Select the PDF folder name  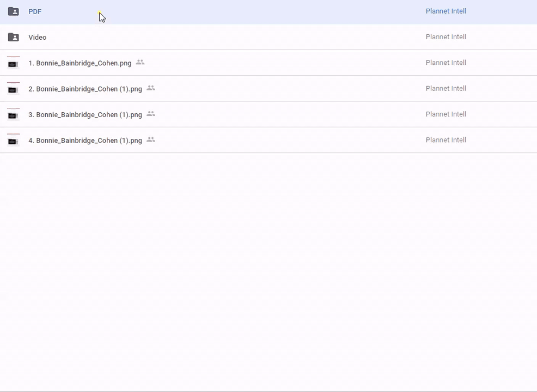click(x=35, y=11)
